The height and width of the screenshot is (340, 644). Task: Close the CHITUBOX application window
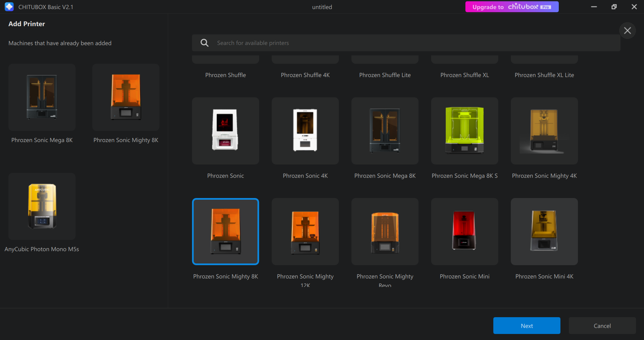click(x=634, y=7)
